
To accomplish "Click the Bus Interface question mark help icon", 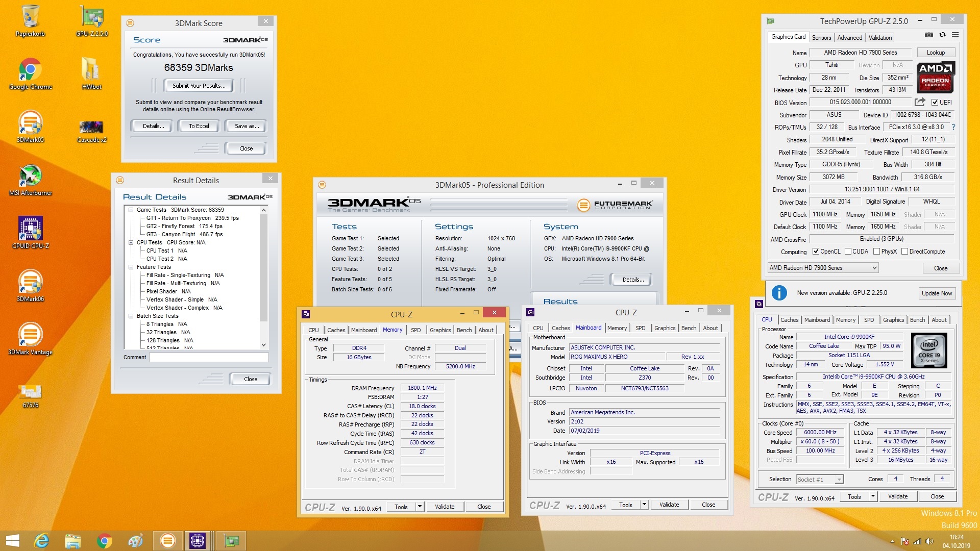I will point(953,127).
